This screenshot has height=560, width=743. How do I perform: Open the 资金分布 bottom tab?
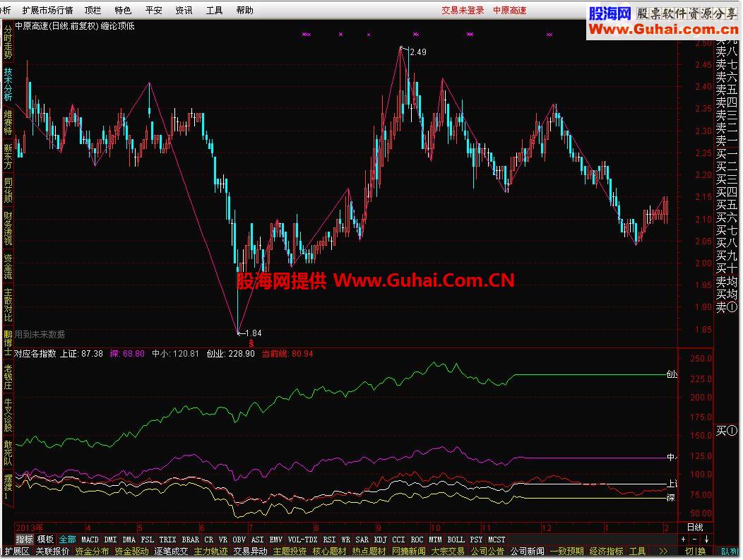(x=92, y=552)
